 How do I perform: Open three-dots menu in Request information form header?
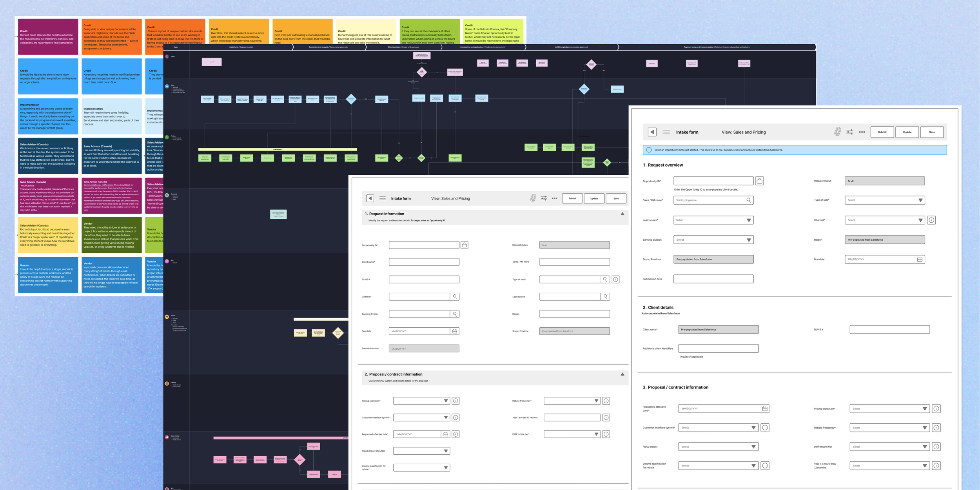click(554, 198)
